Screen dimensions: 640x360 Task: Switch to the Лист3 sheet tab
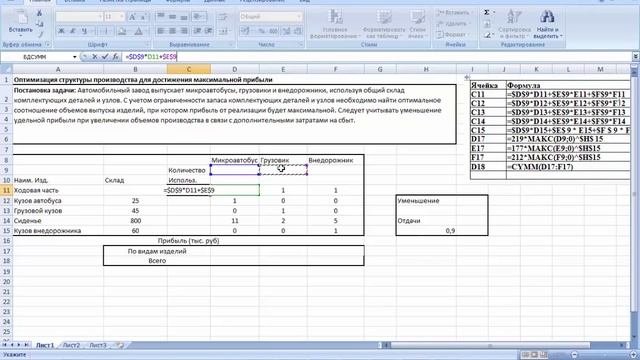[98, 345]
